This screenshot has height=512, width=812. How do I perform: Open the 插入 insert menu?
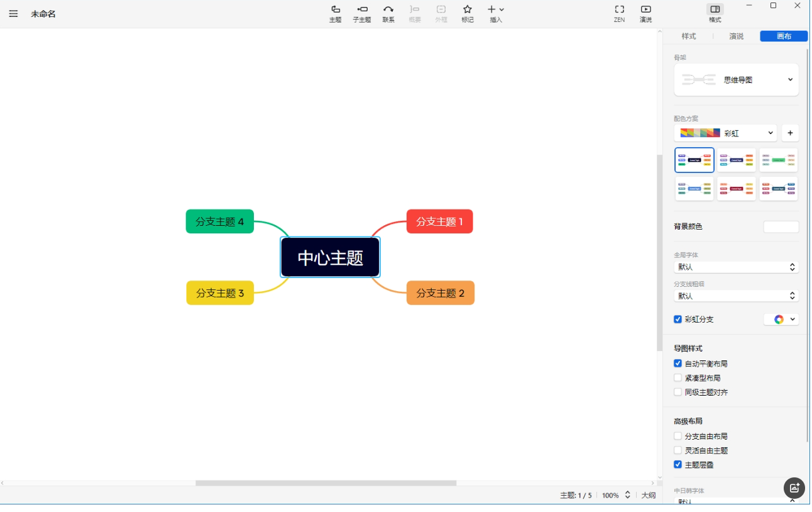[x=496, y=14]
